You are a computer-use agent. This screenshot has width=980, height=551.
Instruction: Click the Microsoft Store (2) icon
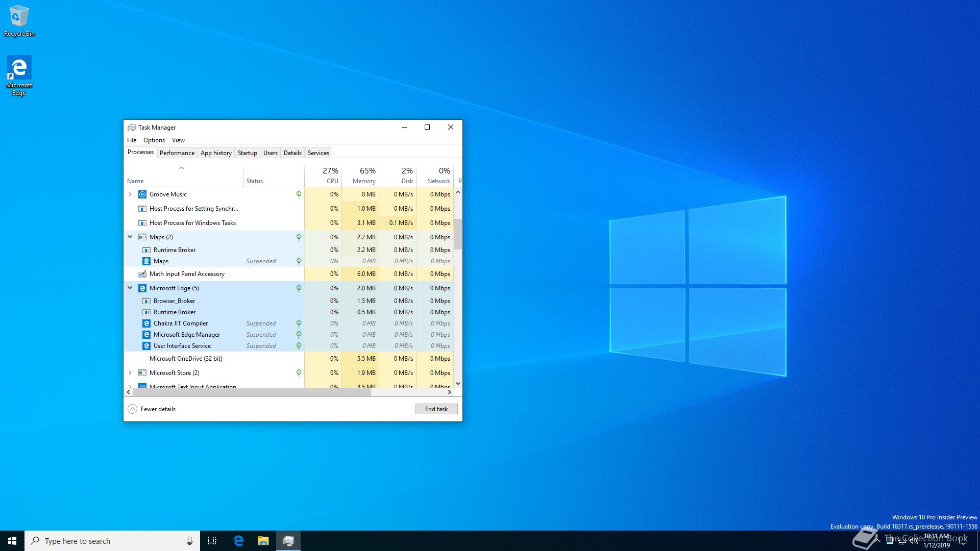(x=142, y=373)
